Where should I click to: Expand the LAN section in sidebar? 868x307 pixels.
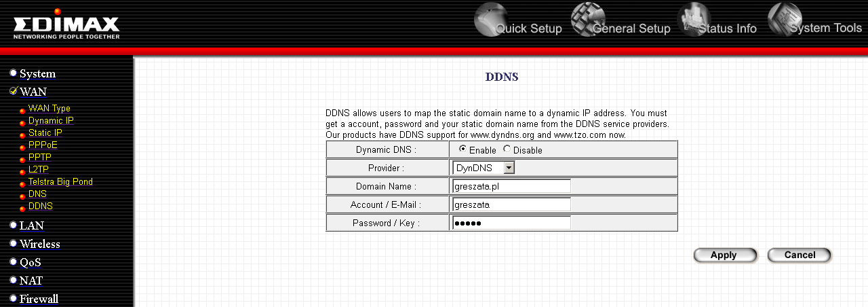pyautogui.click(x=31, y=225)
